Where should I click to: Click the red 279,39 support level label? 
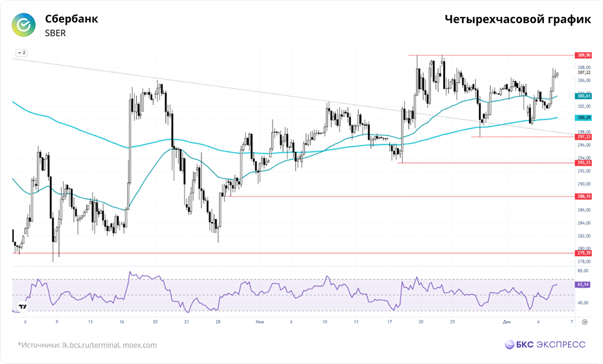click(x=583, y=253)
